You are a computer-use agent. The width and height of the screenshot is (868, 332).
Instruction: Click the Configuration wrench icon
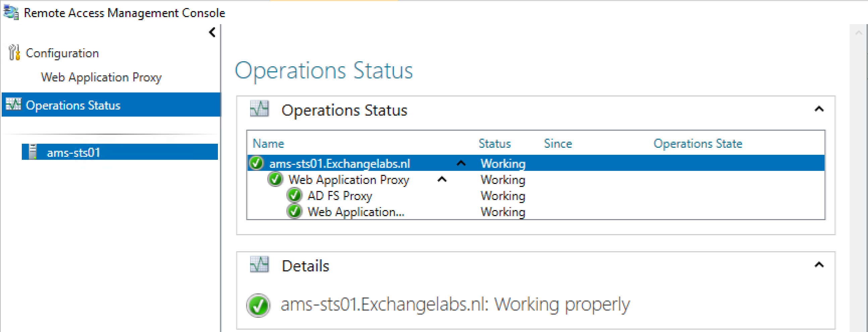[14, 53]
